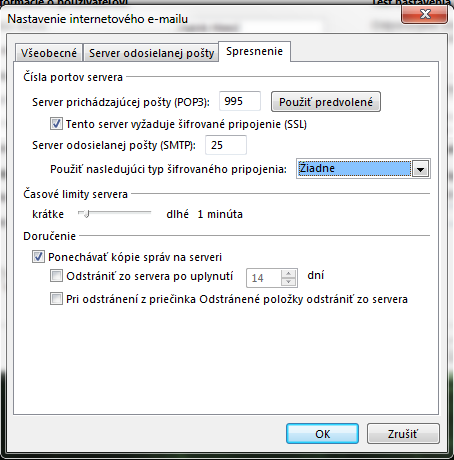Viewport: 454px width, 460px height.
Task: Open the encryption type combo box showing Žiadne
Action: (x=363, y=169)
